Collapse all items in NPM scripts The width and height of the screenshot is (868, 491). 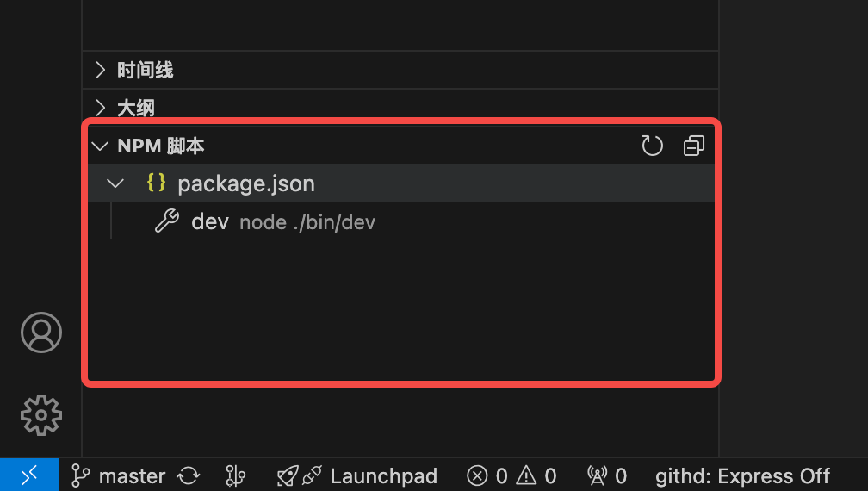(x=693, y=146)
